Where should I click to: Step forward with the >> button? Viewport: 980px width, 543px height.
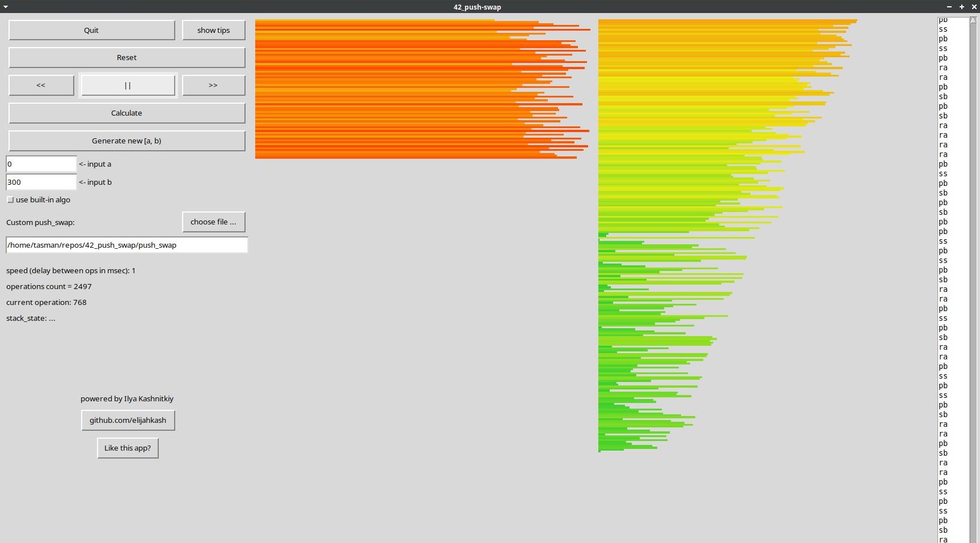pyautogui.click(x=213, y=85)
